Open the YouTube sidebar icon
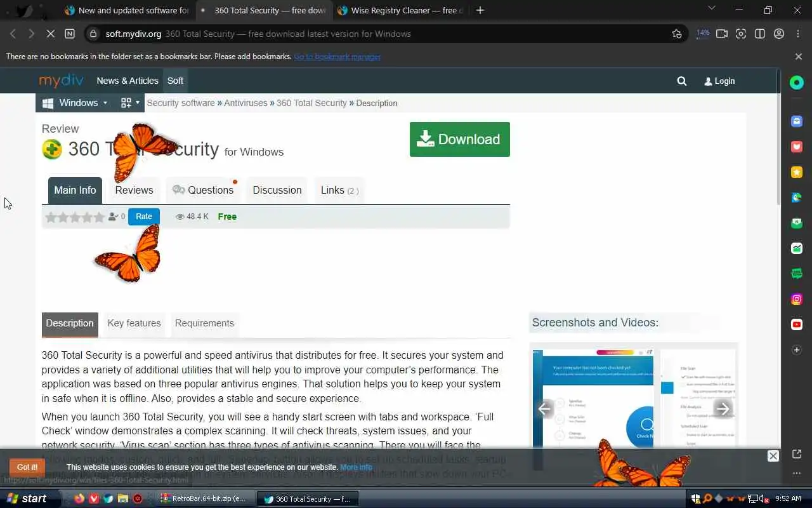 tap(797, 324)
